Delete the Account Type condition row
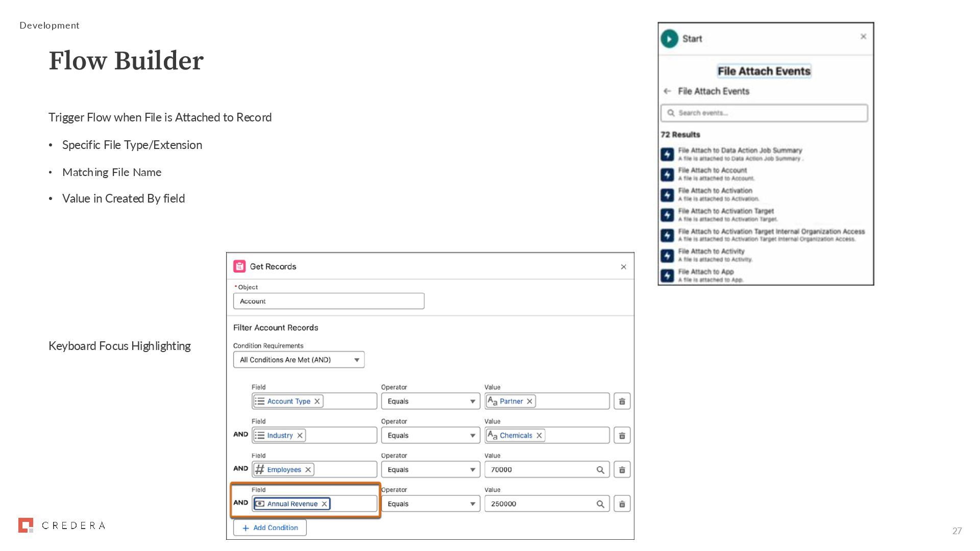Screen dimensions: 980x551 pyautogui.click(x=622, y=402)
